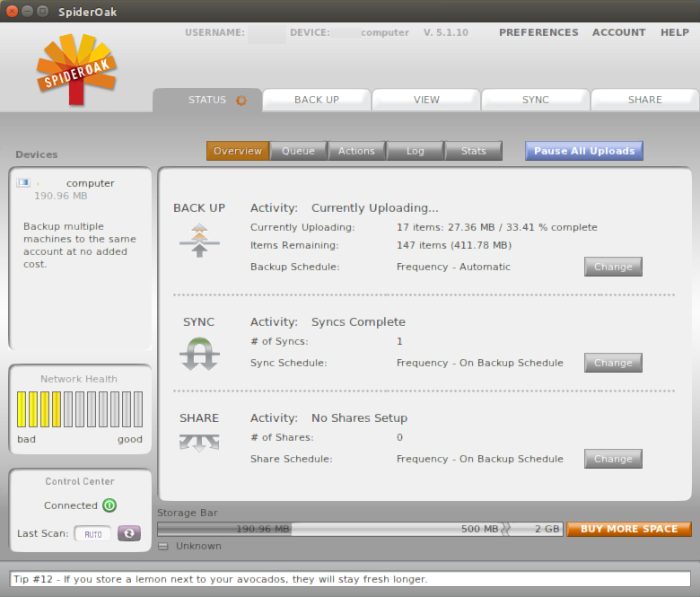
Task: Click the purple rescan refresh icon
Action: pyautogui.click(x=129, y=533)
